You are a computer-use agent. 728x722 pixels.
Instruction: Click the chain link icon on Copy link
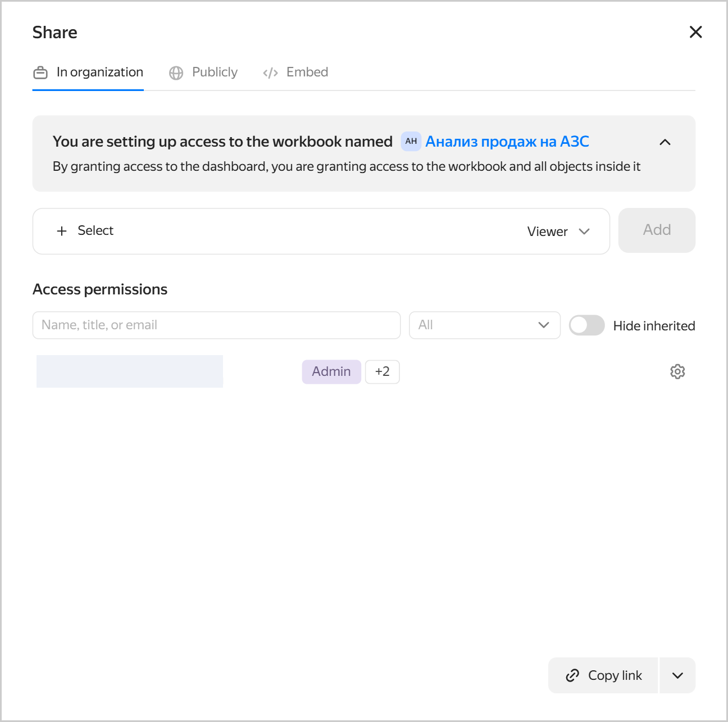point(572,675)
